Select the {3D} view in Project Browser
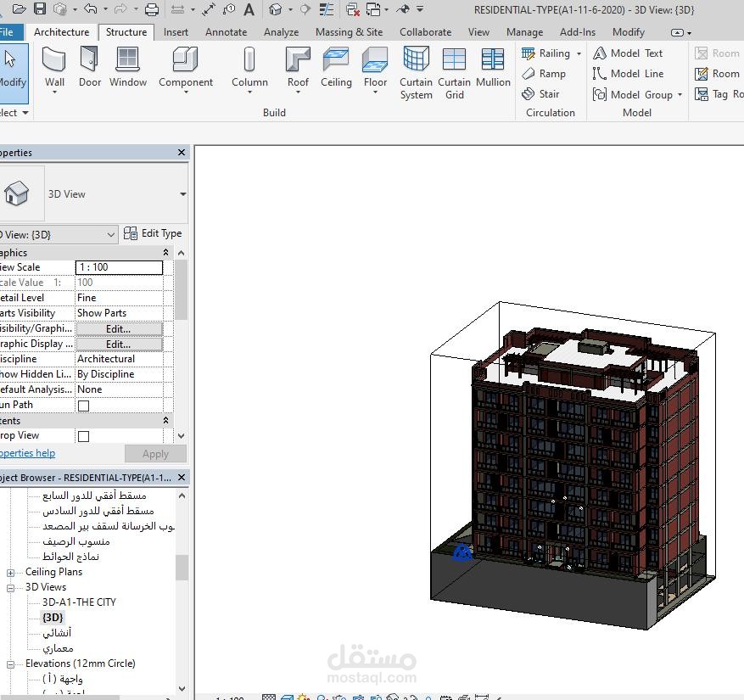744x700 pixels. pos(53,618)
